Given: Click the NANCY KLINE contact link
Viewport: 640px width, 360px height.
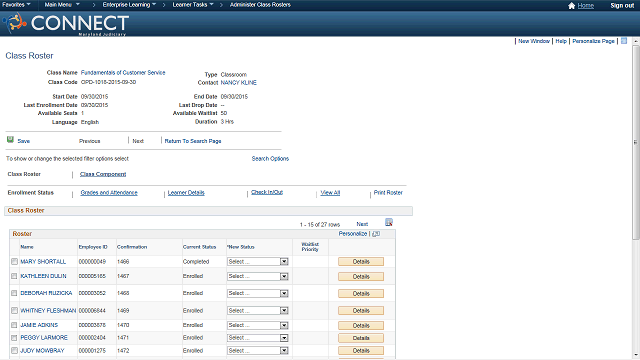Looking at the screenshot, I should (x=238, y=83).
